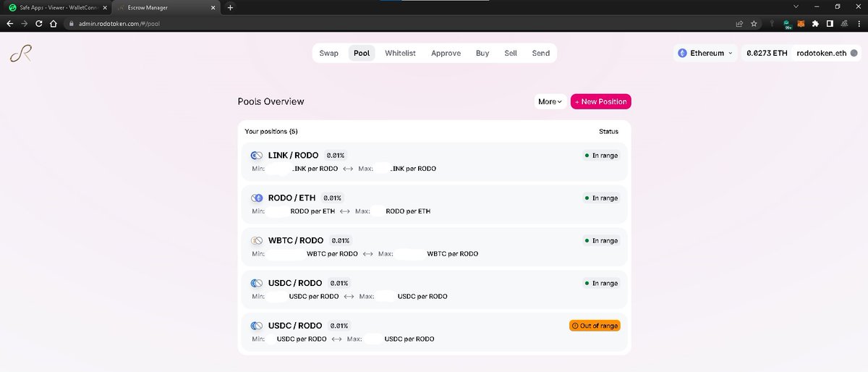The height and width of the screenshot is (372, 868).
Task: Click In range status on LINK / RODO
Action: pos(601,156)
